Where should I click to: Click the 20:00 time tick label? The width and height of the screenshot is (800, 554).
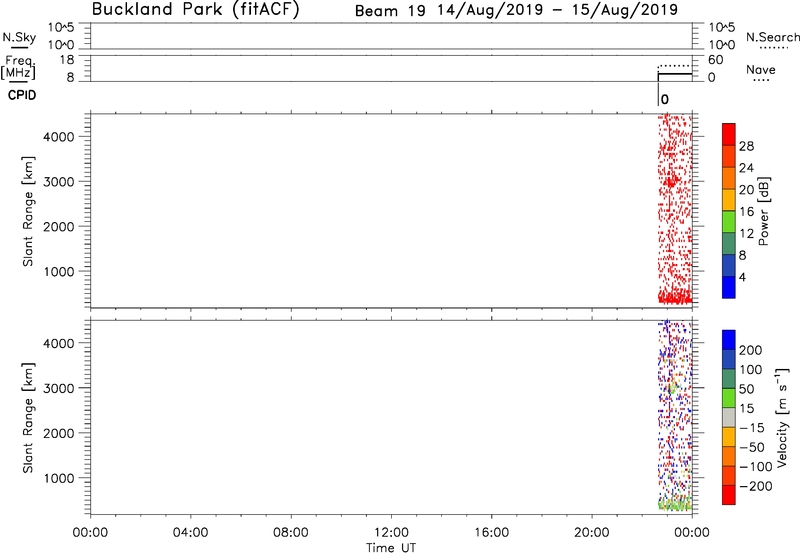(x=592, y=533)
